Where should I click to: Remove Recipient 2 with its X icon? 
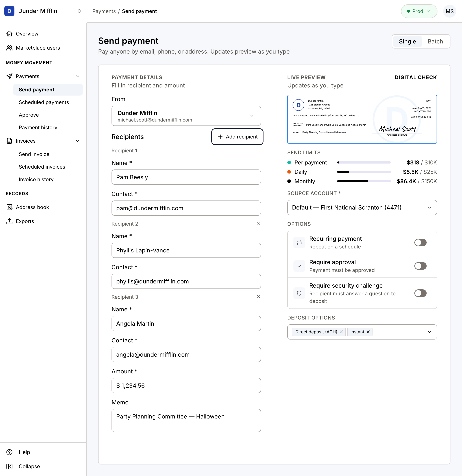(258, 223)
